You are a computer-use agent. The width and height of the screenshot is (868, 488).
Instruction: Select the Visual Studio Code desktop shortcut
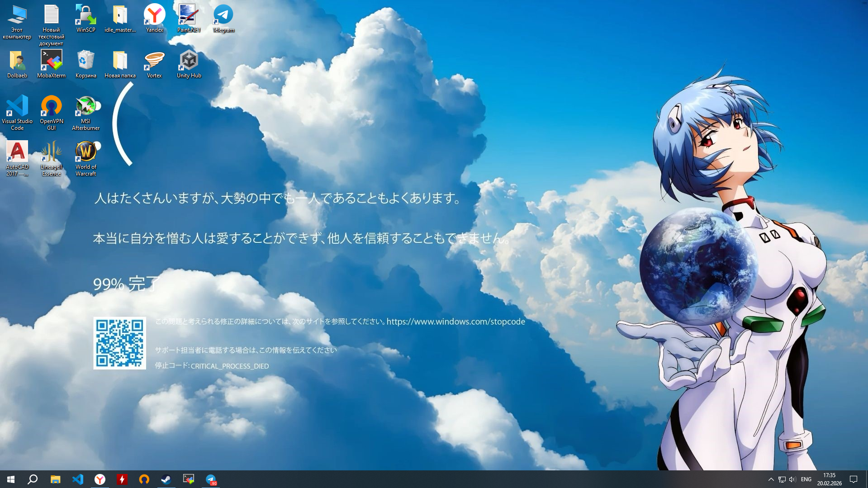point(17,113)
